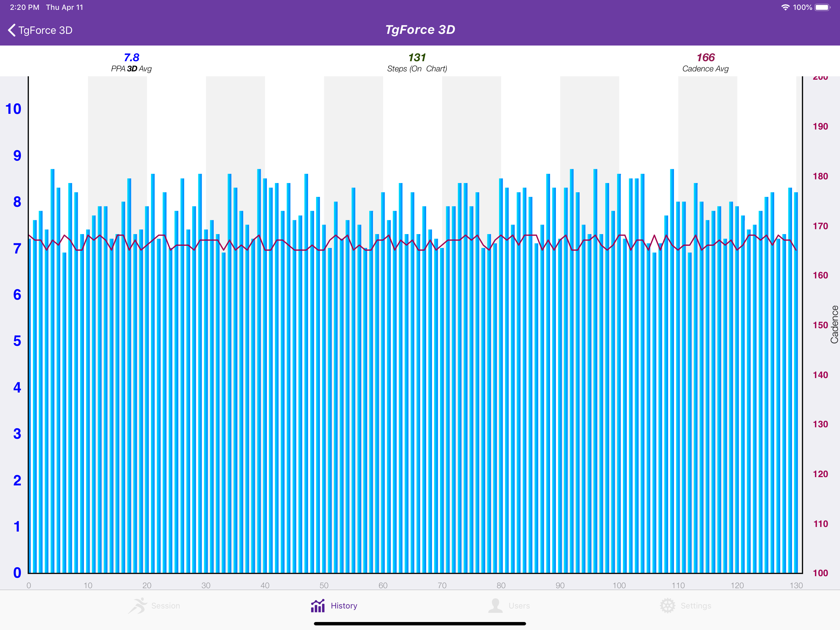Check the battery status icon
The image size is (840, 630).
coord(823,7)
